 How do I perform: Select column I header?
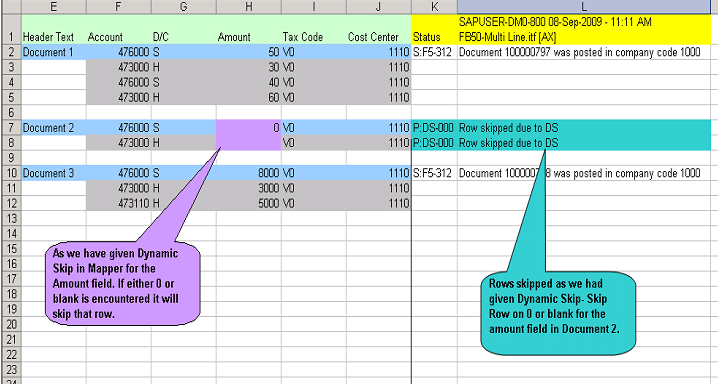[314, 6]
